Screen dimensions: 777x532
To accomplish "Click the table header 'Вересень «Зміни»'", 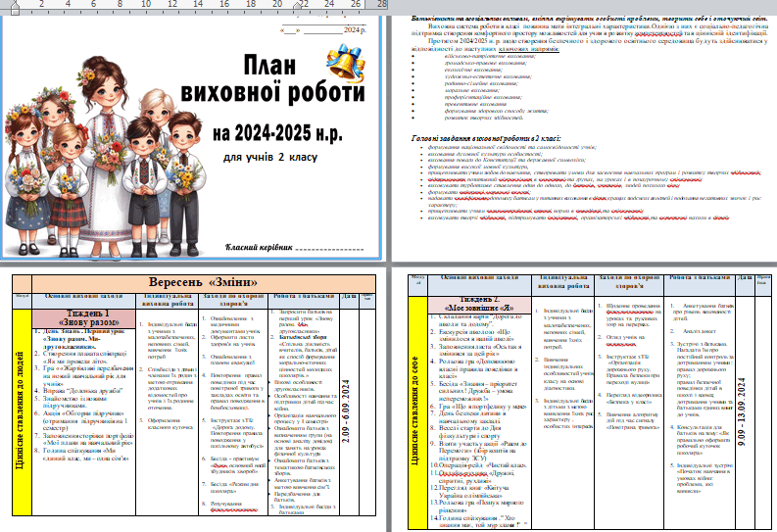I will click(203, 282).
